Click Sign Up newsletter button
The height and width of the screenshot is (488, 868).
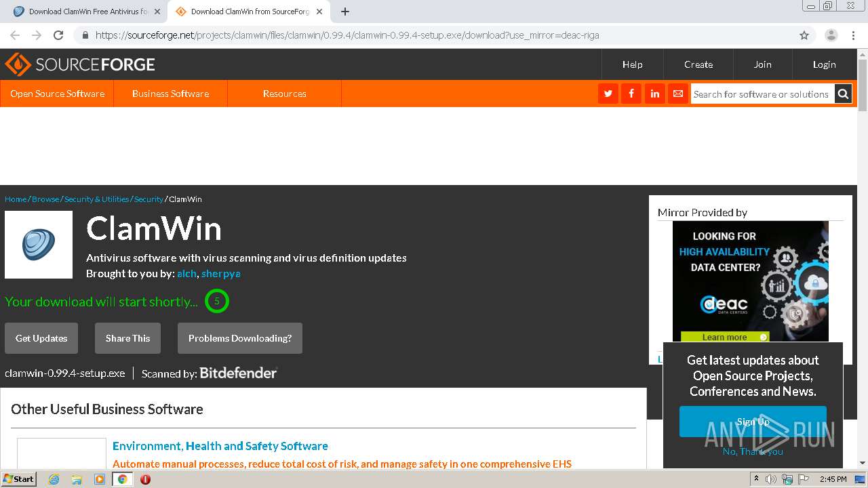(753, 422)
